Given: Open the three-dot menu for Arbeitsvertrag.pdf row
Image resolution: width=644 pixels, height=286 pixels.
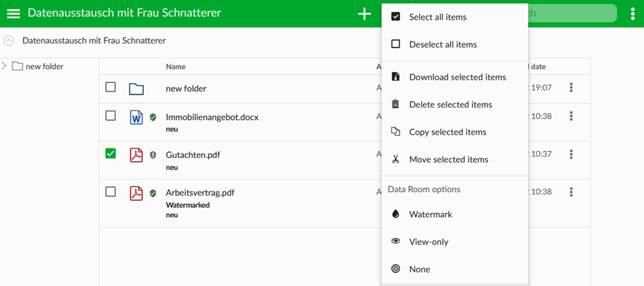Looking at the screenshot, I should click(571, 192).
